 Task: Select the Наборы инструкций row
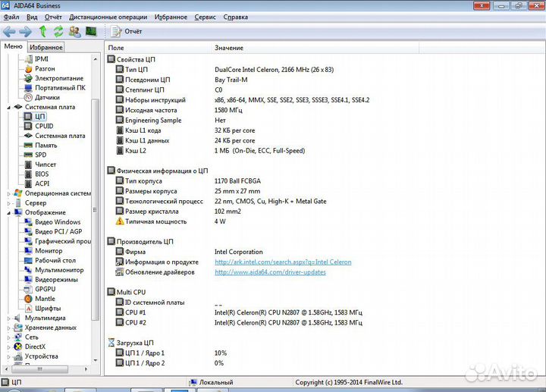(243, 100)
